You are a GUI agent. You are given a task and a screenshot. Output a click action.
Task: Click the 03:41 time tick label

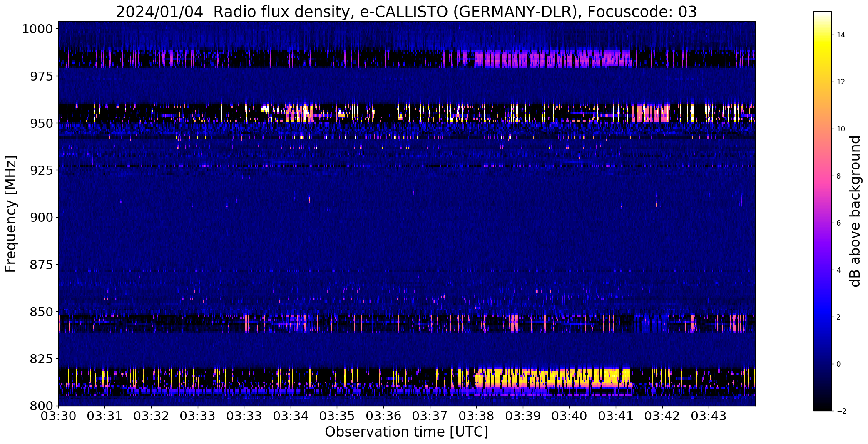[616, 416]
